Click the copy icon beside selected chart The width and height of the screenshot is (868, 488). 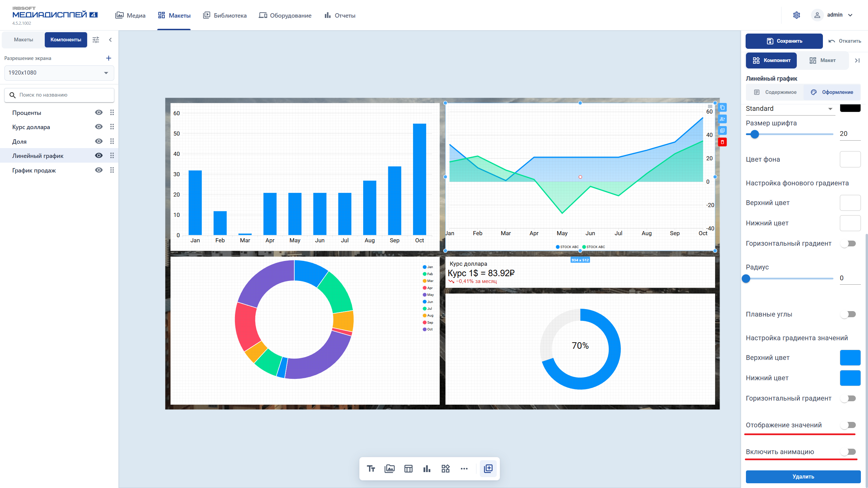tap(723, 107)
